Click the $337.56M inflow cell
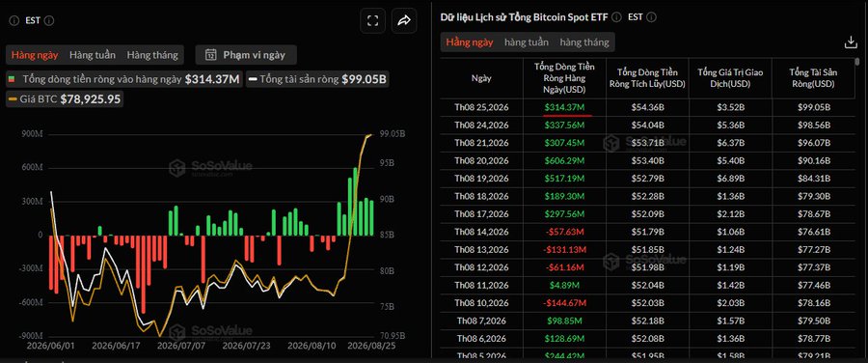Image resolution: width=868 pixels, height=363 pixels. point(564,126)
